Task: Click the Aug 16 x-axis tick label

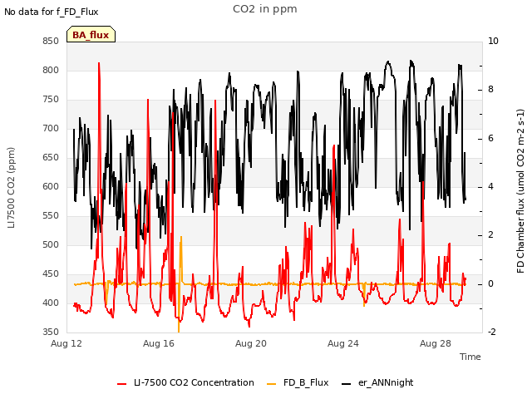Action: pyautogui.click(x=159, y=343)
